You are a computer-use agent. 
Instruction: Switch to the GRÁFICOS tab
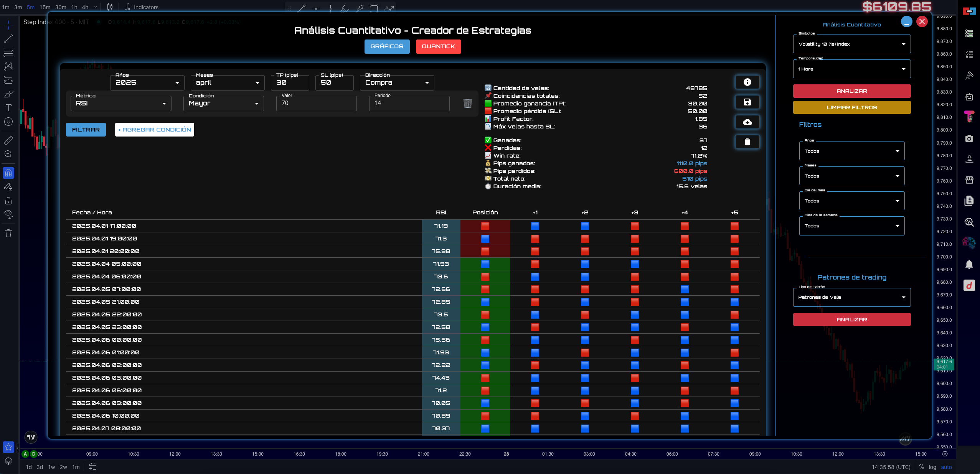tap(387, 46)
